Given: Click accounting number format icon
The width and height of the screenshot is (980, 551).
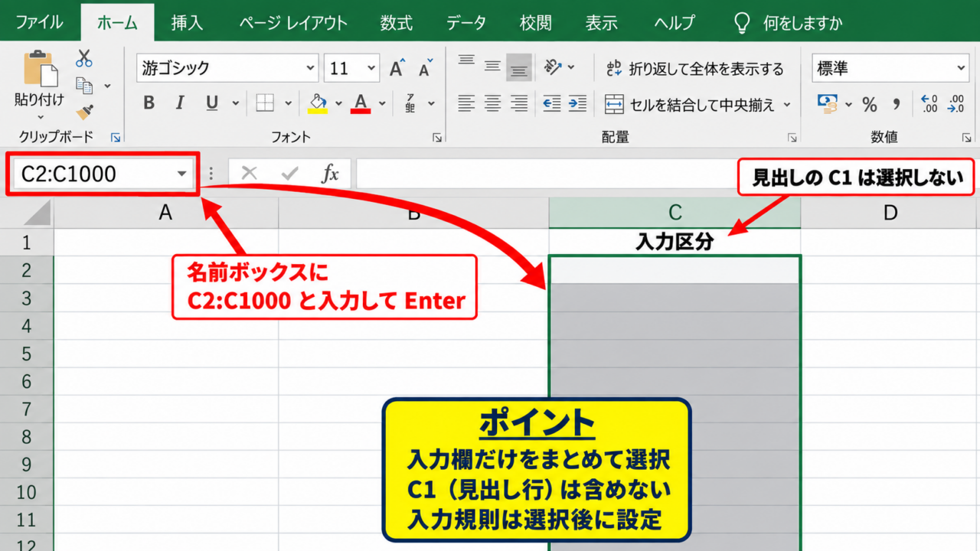Looking at the screenshot, I should click(828, 103).
